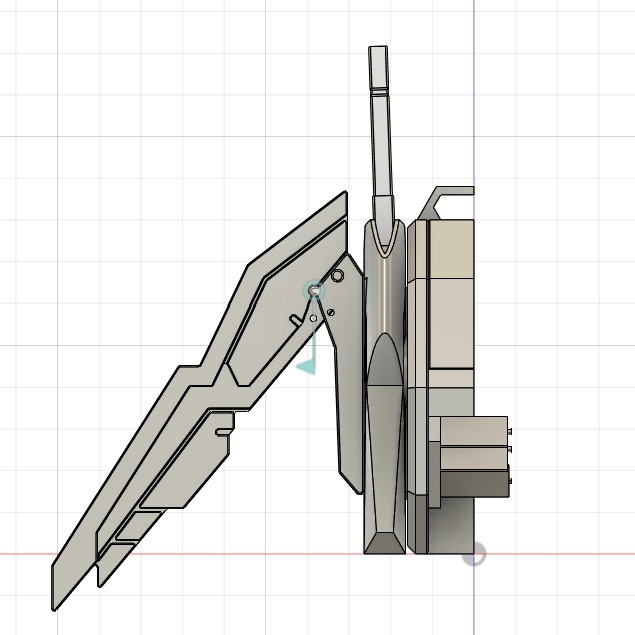Screen dimensions: 635x635
Task: Select the large round hole on hinge bracket
Action: (x=338, y=274)
